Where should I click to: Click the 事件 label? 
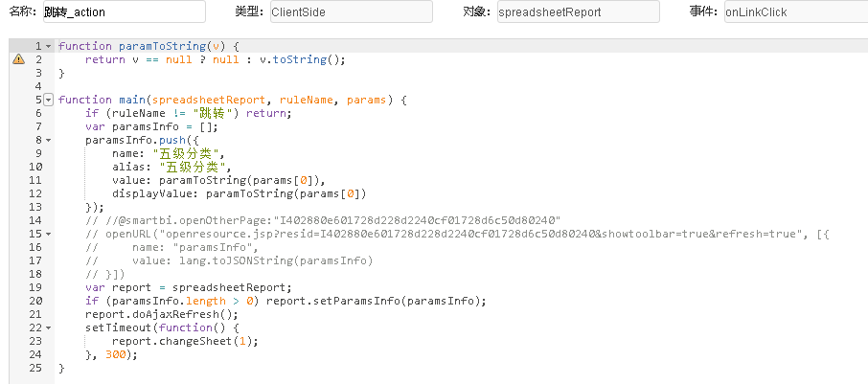point(705,11)
